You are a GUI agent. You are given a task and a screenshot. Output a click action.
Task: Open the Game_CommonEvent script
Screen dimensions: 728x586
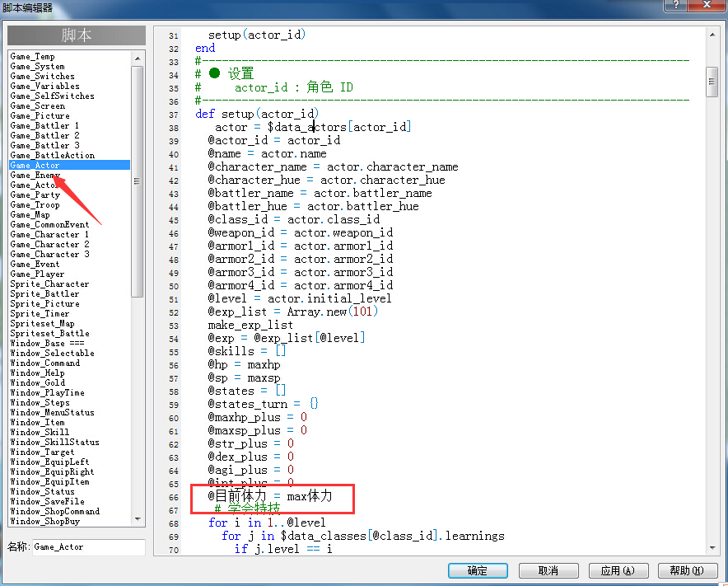coord(49,224)
